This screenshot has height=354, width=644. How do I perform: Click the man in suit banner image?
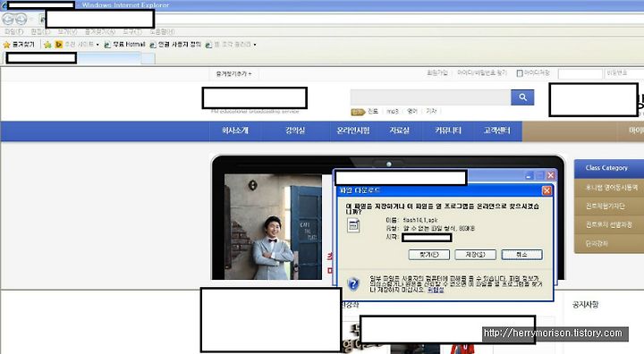click(x=273, y=227)
